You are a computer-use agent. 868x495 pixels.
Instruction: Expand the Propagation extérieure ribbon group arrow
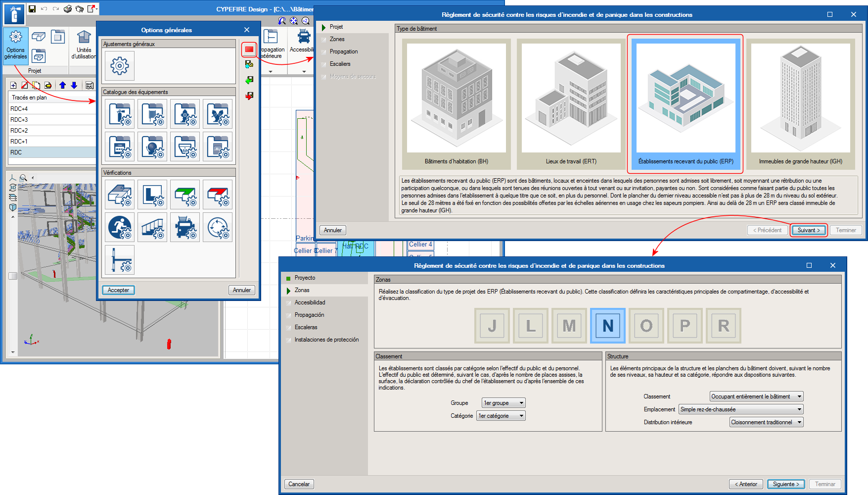(x=271, y=71)
